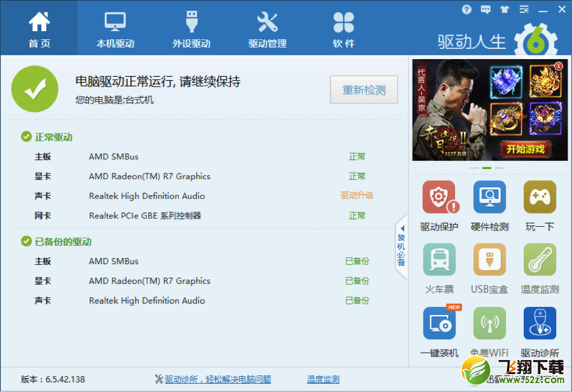Screen dimensions: 572x392
Task: Click 已备份 status for AMD Radeon R7 Graphics
Action: tap(357, 281)
